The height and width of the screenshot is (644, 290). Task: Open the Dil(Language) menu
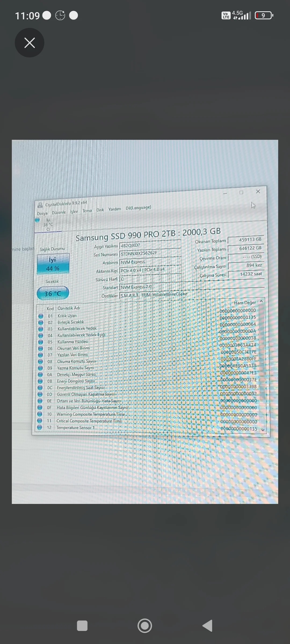(x=138, y=208)
